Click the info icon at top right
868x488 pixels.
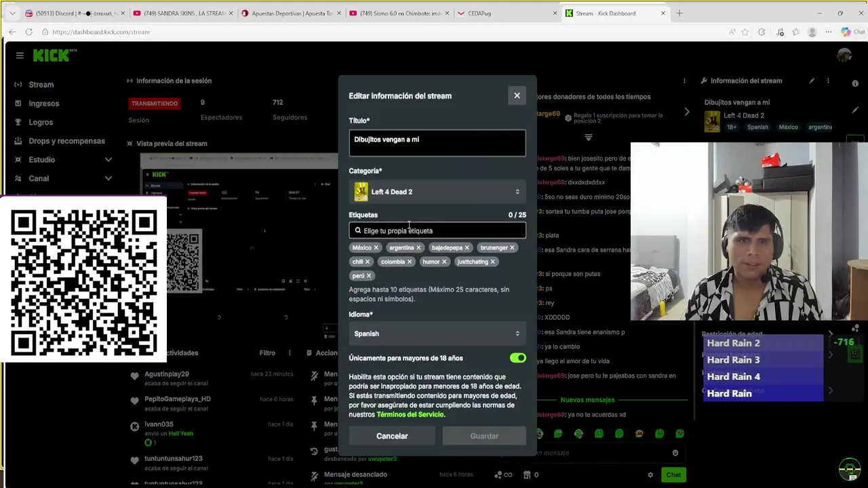click(855, 83)
